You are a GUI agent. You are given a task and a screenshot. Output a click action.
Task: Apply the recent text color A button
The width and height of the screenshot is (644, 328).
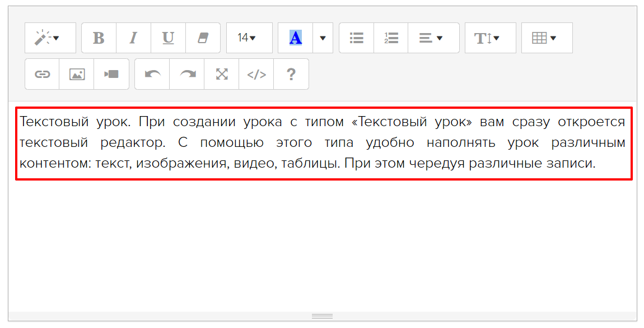[295, 38]
